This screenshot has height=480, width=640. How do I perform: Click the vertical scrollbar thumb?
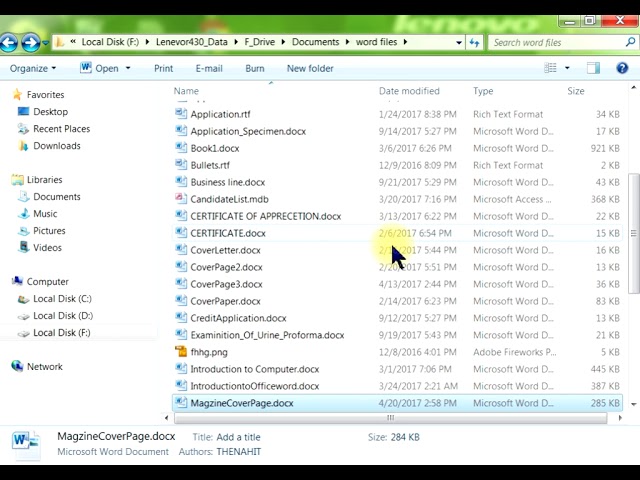coord(633,233)
